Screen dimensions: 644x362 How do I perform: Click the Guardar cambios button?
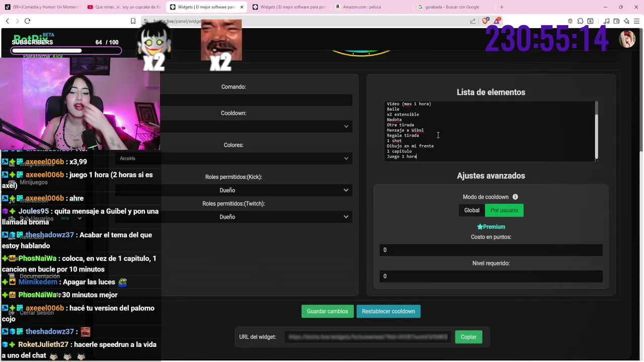point(328,311)
